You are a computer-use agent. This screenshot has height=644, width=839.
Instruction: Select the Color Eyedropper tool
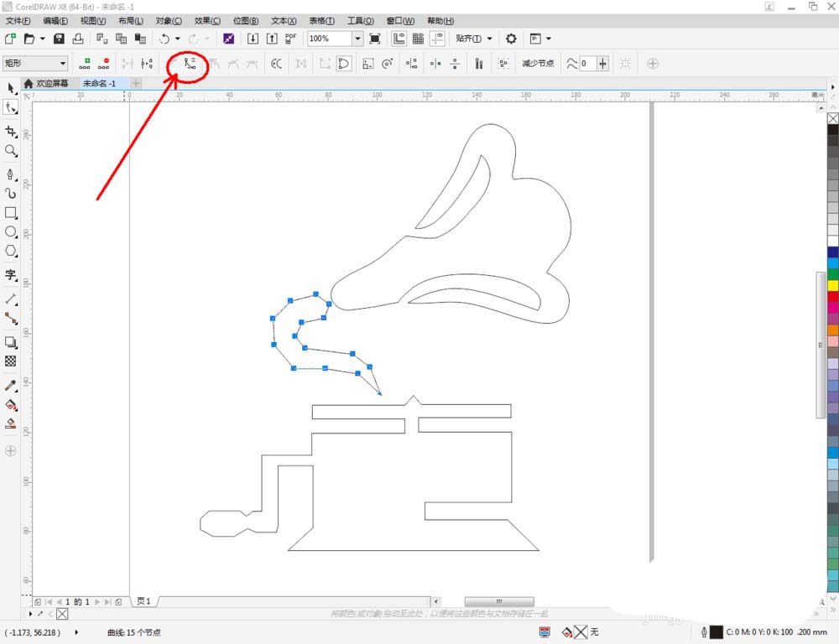11,385
